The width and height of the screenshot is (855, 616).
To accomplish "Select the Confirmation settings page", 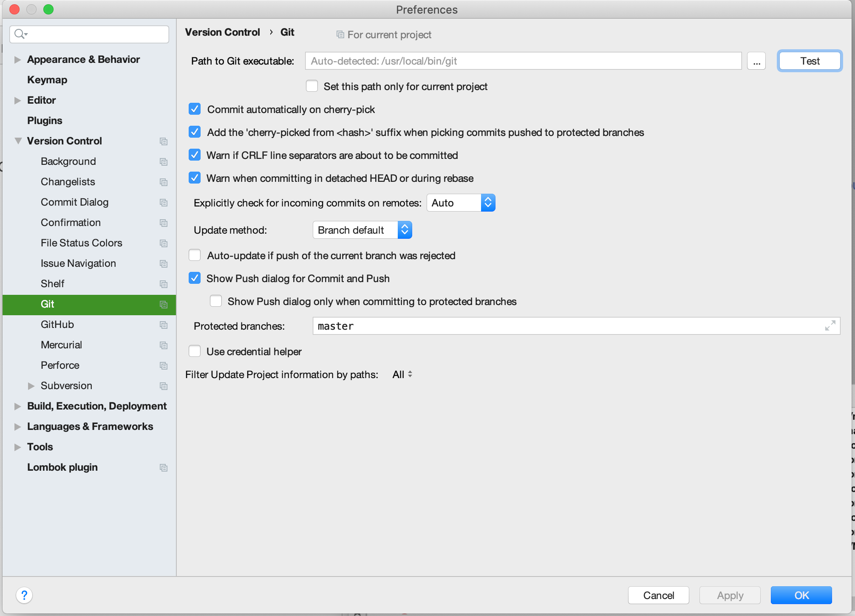I will pyautogui.click(x=71, y=223).
